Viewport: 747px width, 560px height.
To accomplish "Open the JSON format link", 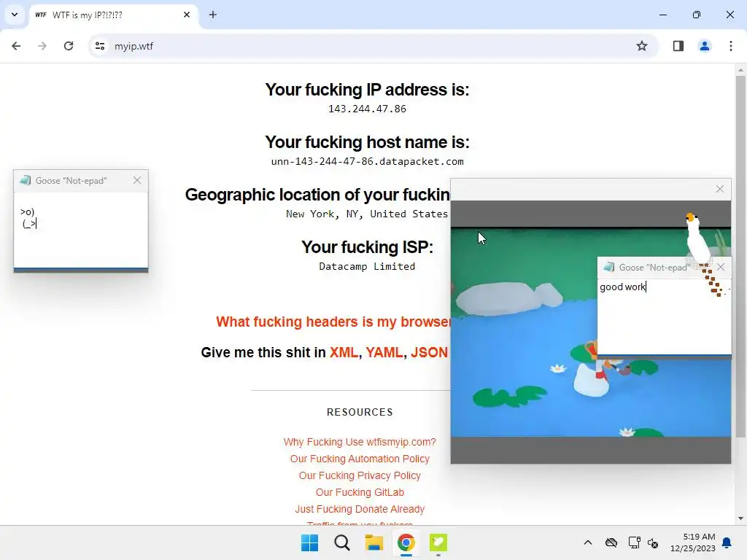I will pos(429,352).
